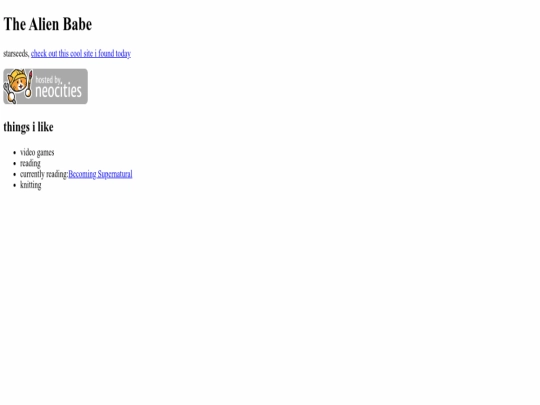The height and width of the screenshot is (405, 540).
Task: Click the "currently reading:" label text
Action: 44,174
